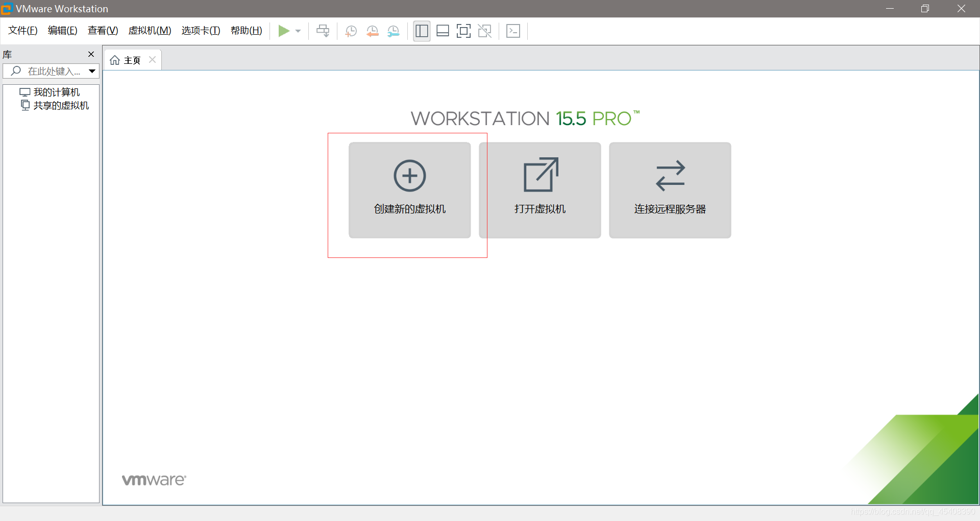Click the 连接远程服务器 tile
The image size is (980, 521).
[670, 190]
